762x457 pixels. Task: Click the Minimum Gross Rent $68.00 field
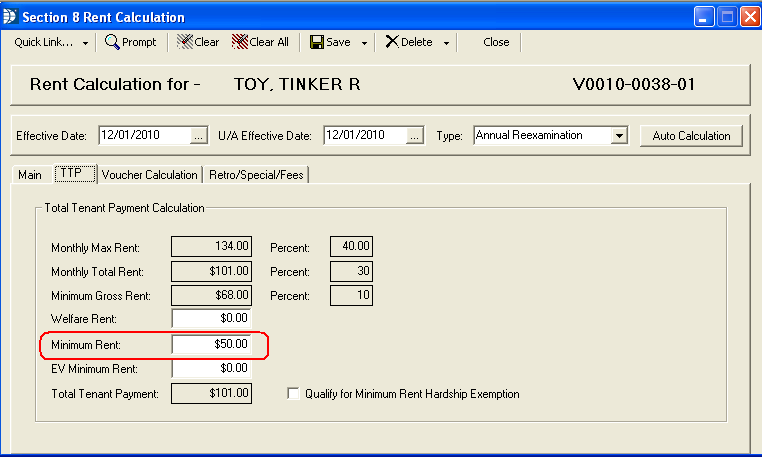pos(211,295)
